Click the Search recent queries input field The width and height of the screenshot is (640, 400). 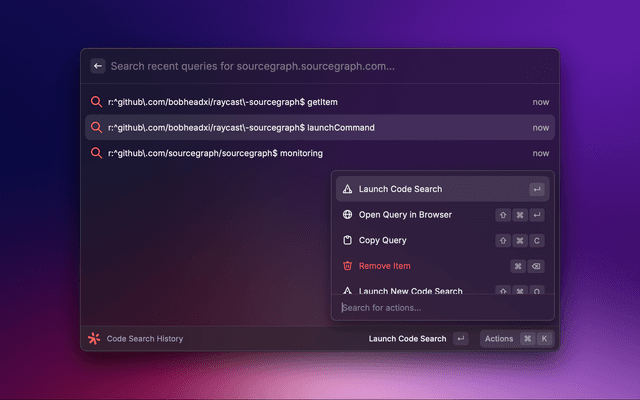(300, 66)
